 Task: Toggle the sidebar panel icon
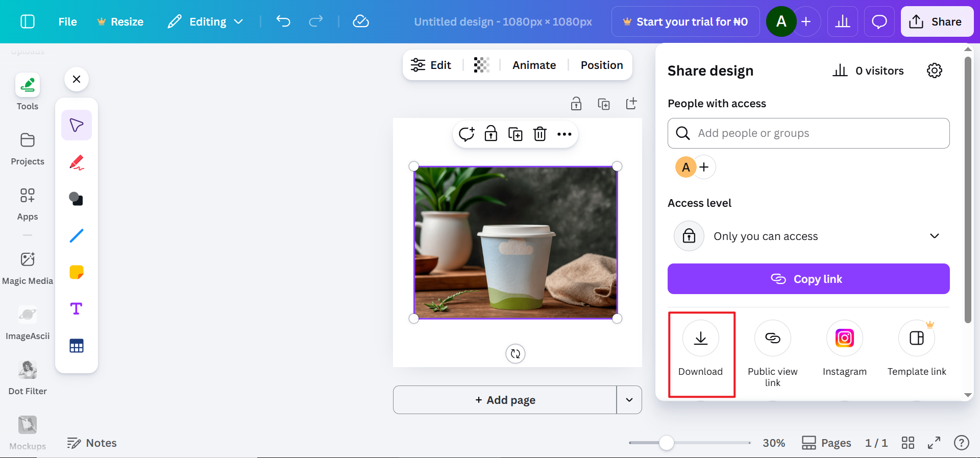pos(28,21)
